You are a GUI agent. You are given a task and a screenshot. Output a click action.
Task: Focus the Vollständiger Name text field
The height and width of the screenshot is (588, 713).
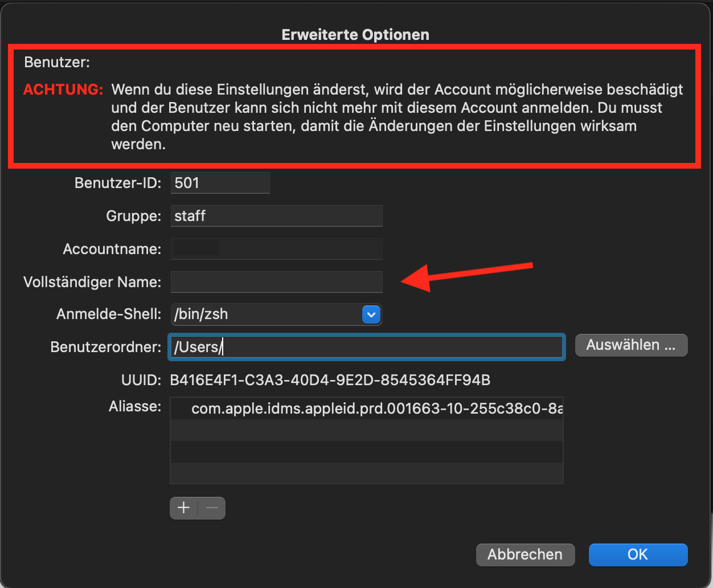[276, 282]
